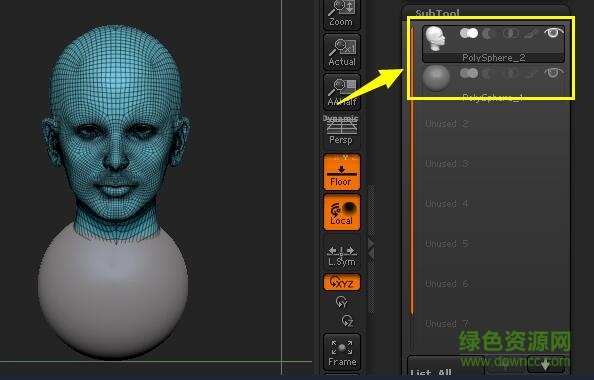Toggle the XYZ free rotation mode
This screenshot has width=594, height=380.
tap(341, 282)
